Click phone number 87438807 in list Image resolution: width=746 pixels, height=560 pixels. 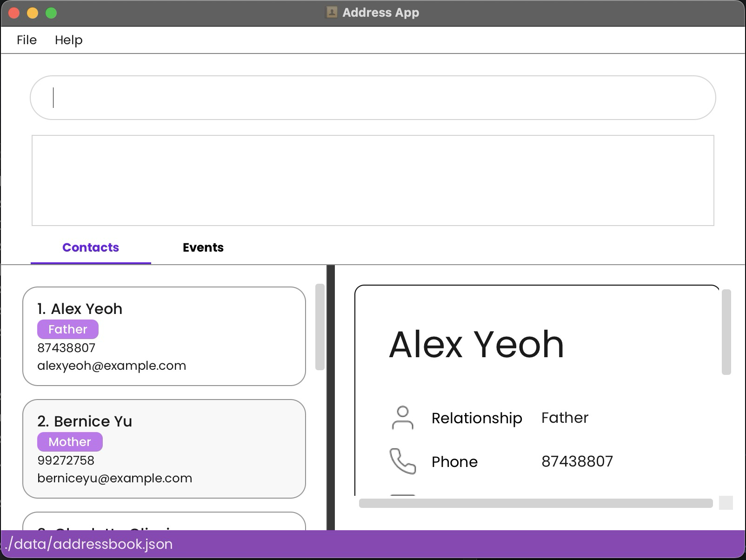tap(67, 348)
